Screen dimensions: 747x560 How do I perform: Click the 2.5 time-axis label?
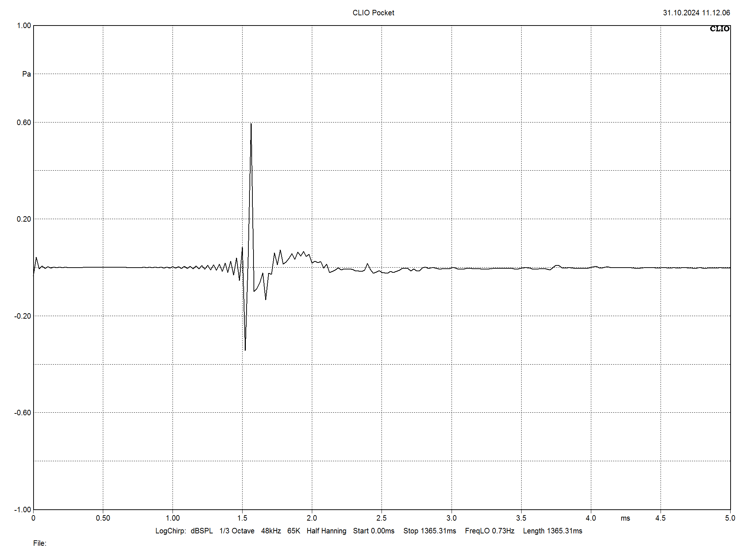pyautogui.click(x=382, y=518)
